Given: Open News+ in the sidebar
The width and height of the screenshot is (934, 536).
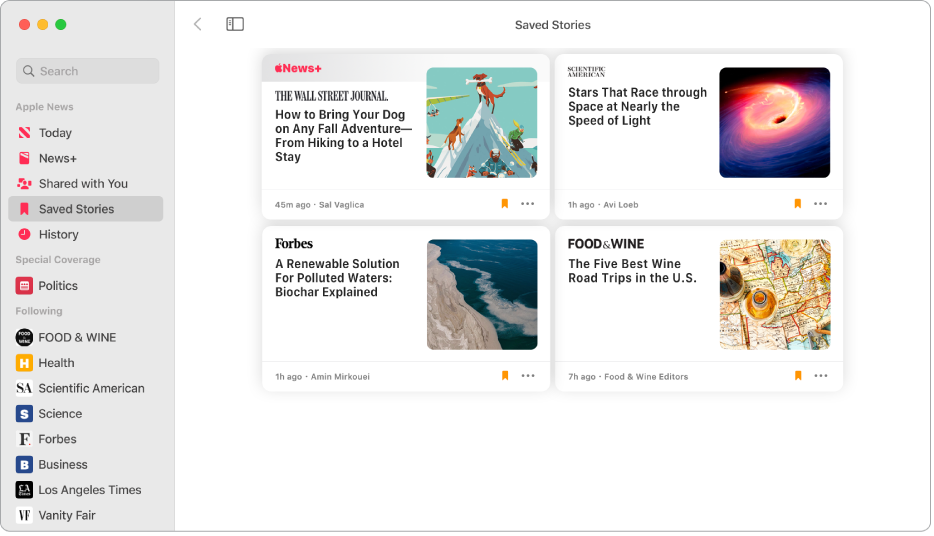Looking at the screenshot, I should point(86,158).
